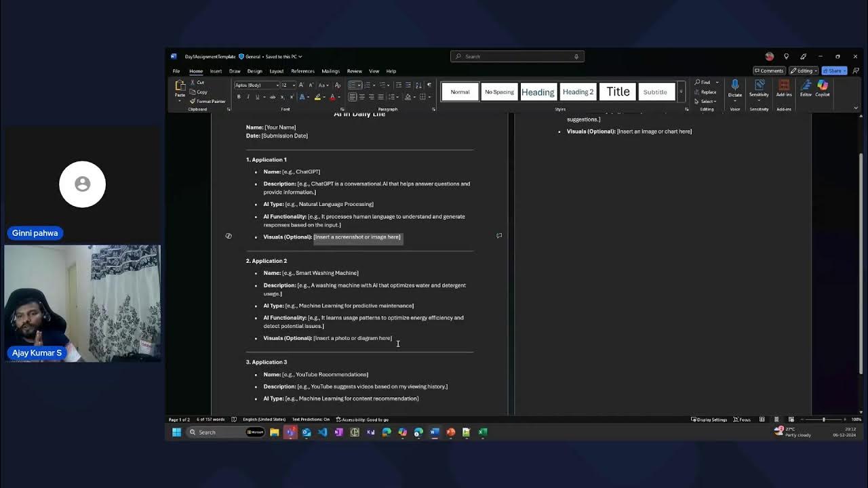This screenshot has width=868, height=488.
Task: Open the font size dropdown
Action: pos(293,85)
